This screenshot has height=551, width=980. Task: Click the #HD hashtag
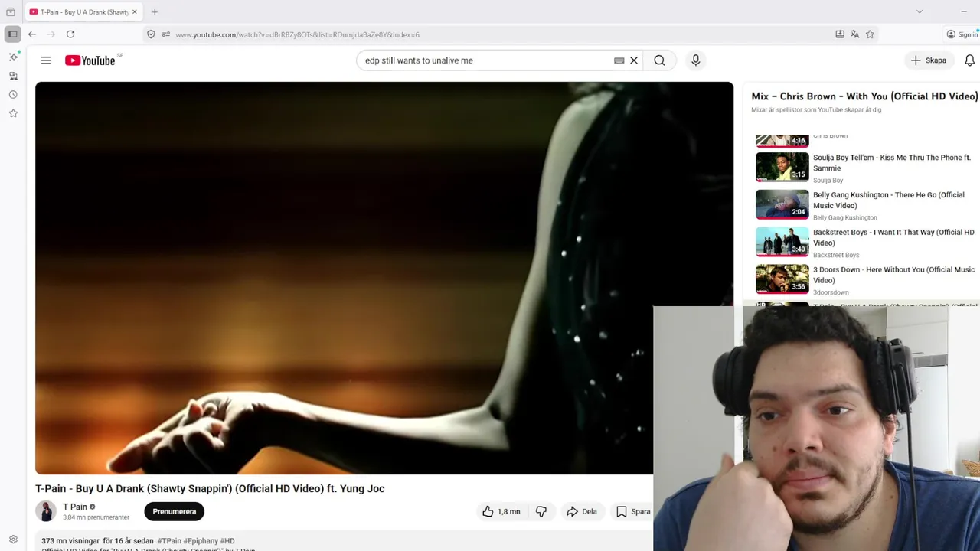pos(227,541)
